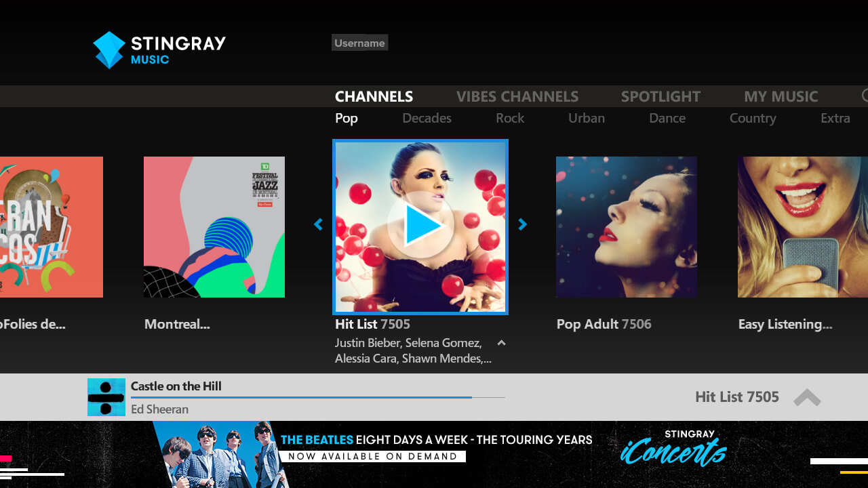Expand the now playing bar chevron

tap(807, 397)
